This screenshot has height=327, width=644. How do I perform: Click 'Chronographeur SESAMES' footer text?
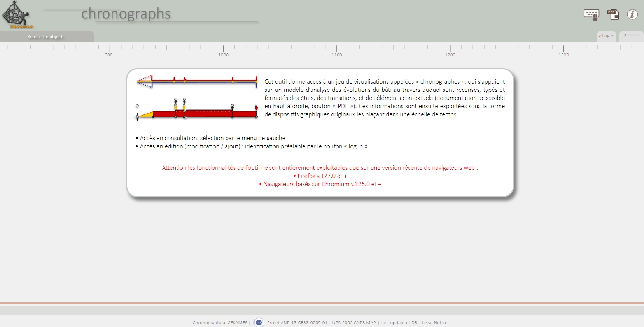220,323
